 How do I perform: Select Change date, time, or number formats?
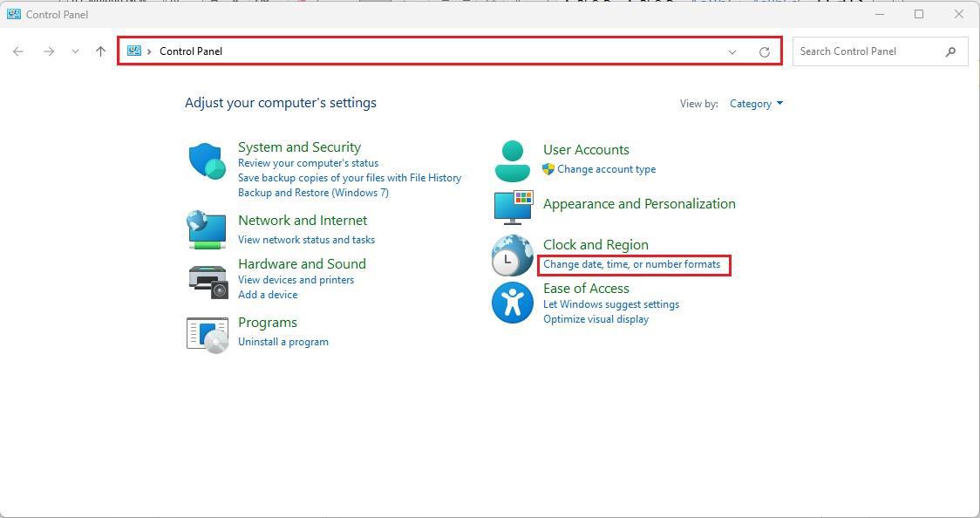point(632,264)
